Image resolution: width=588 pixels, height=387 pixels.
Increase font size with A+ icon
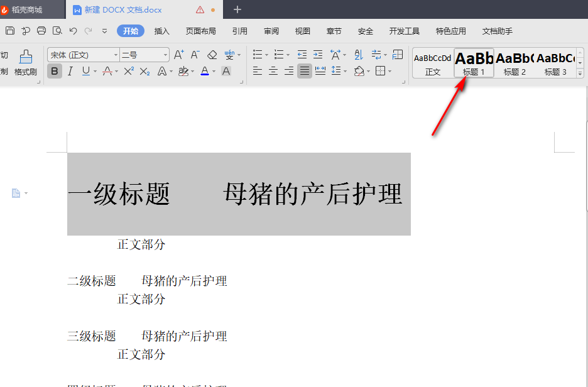[x=179, y=55]
